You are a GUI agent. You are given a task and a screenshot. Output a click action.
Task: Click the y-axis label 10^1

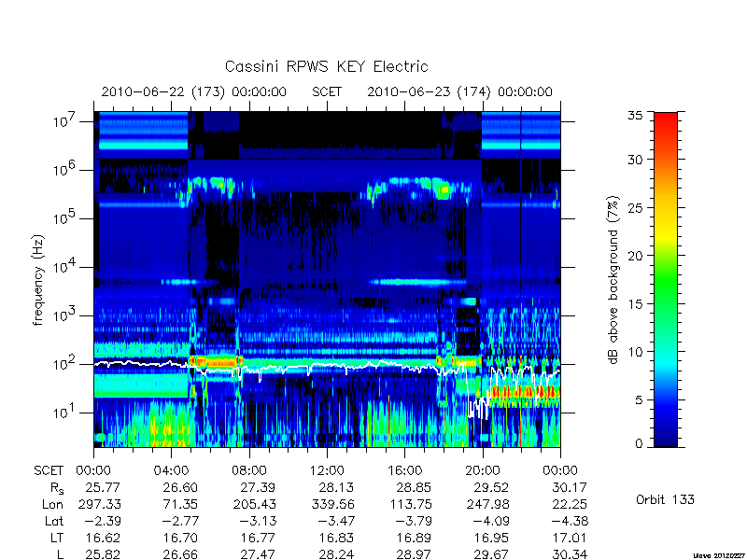65,413
